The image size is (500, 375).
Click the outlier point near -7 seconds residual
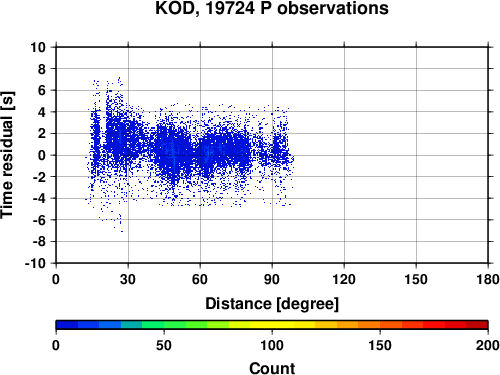point(122,231)
